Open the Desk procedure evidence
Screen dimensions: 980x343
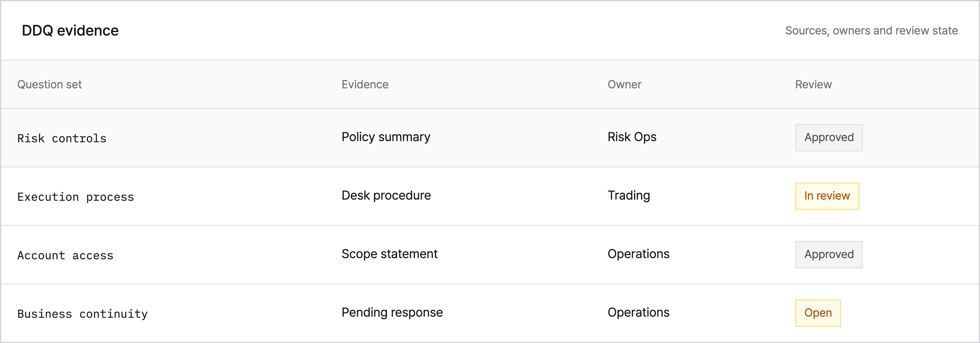pos(386,195)
